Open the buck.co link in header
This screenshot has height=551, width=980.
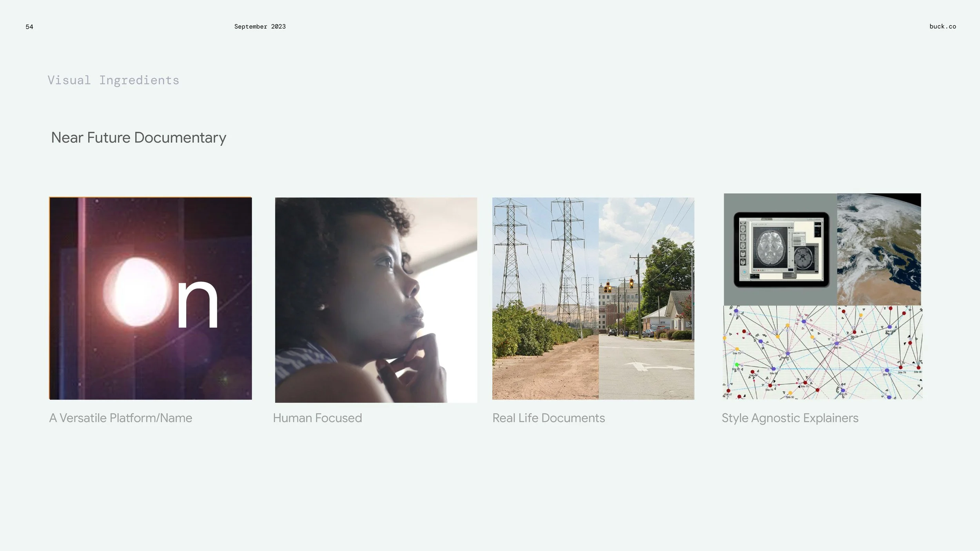point(942,26)
